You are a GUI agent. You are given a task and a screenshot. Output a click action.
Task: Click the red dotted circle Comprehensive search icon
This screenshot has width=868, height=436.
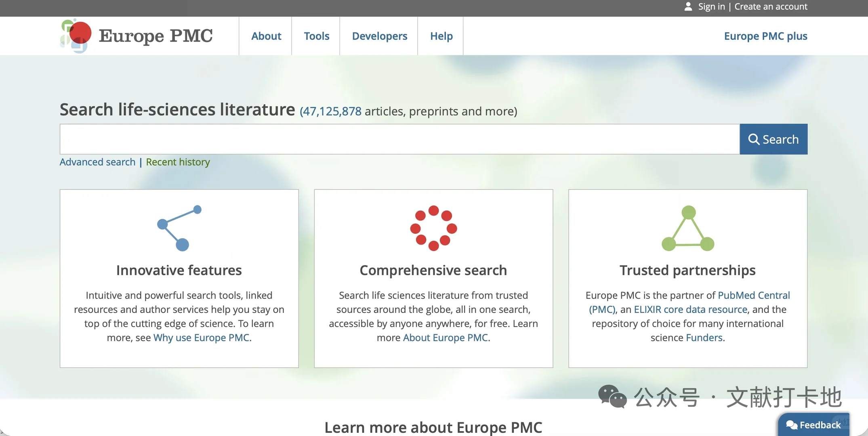pyautogui.click(x=433, y=228)
